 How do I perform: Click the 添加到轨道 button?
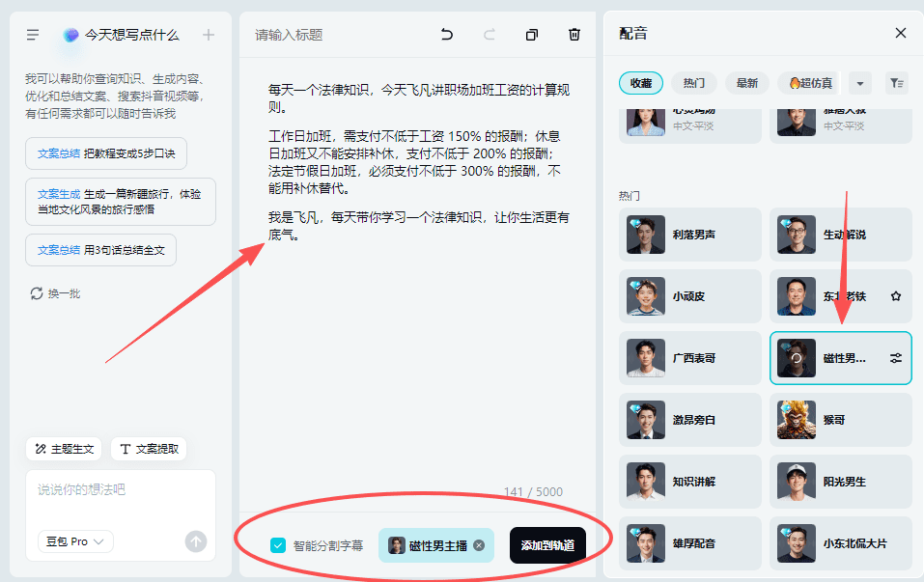coord(547,545)
